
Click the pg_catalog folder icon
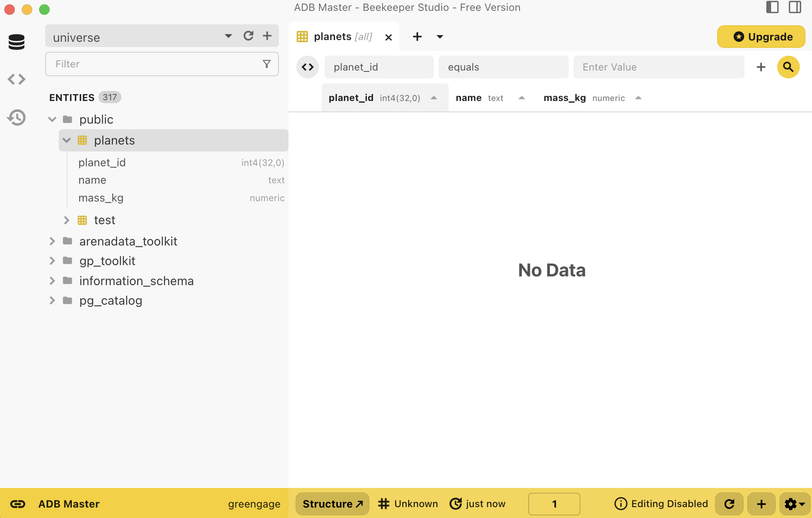click(x=67, y=300)
